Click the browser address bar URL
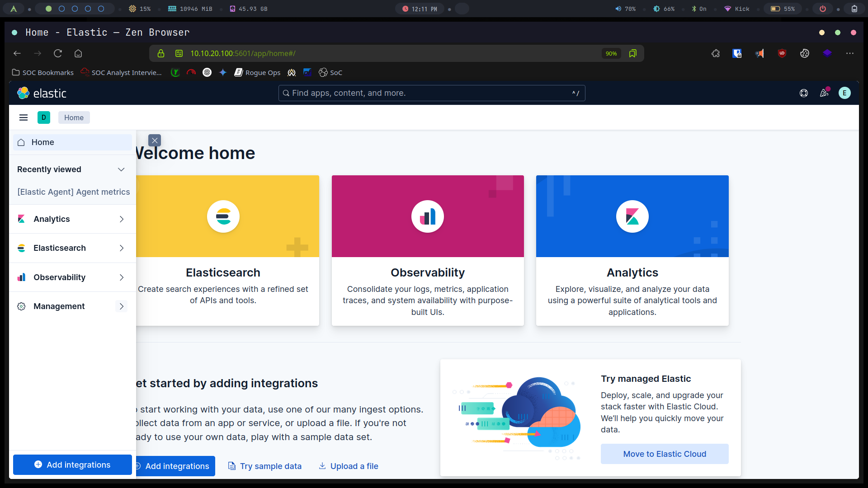 point(243,53)
